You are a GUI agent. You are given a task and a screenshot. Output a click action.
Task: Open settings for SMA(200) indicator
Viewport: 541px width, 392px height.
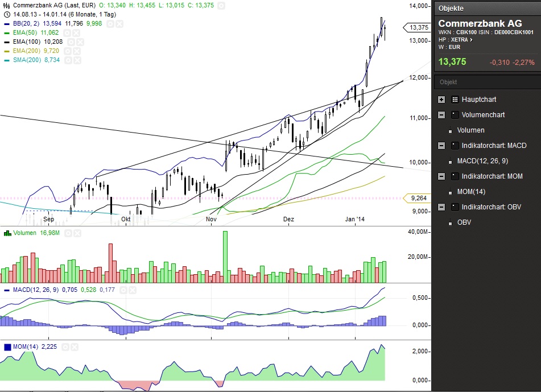(x=68, y=60)
